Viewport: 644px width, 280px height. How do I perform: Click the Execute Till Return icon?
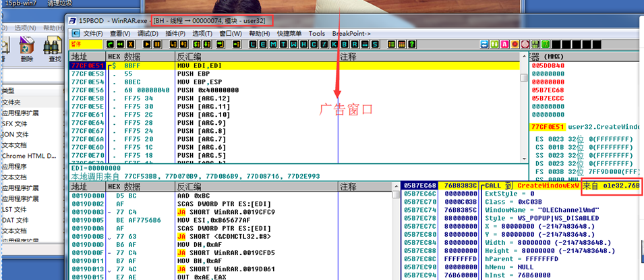coord(220,44)
